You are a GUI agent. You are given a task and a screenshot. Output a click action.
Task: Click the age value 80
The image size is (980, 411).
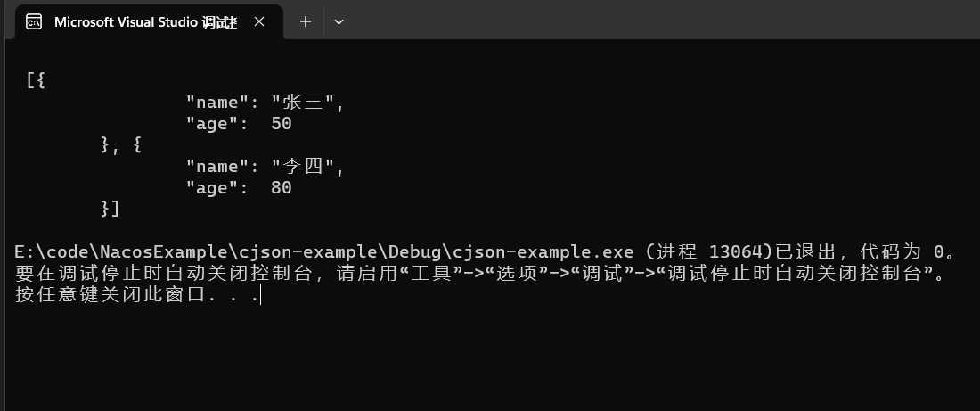point(281,188)
